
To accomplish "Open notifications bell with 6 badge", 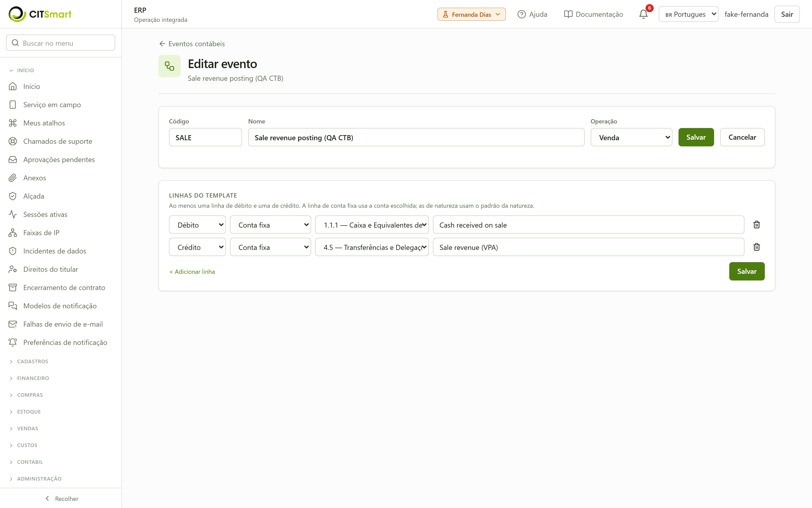I will pyautogui.click(x=643, y=14).
